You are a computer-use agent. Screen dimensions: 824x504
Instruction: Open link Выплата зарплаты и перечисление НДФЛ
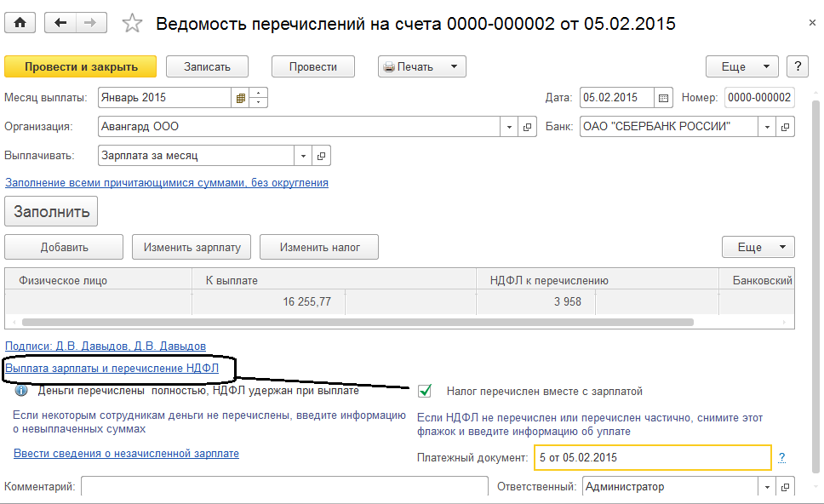coord(112,369)
